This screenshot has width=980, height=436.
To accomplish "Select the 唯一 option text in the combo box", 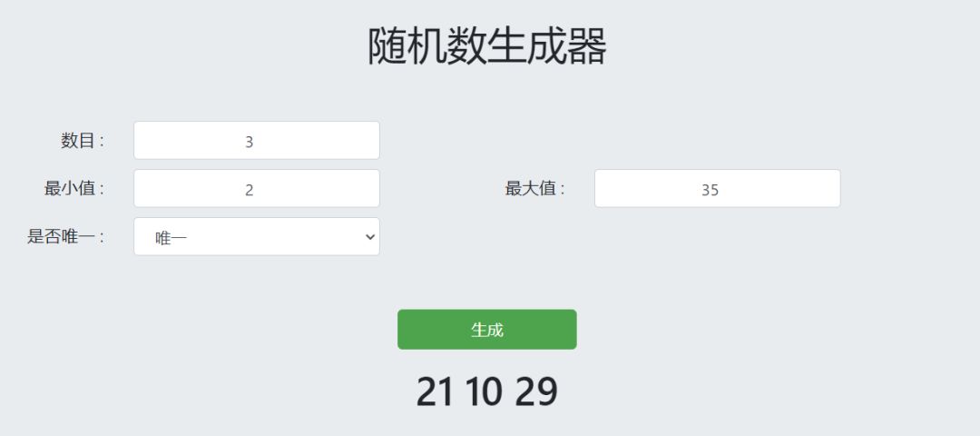I will [171, 238].
